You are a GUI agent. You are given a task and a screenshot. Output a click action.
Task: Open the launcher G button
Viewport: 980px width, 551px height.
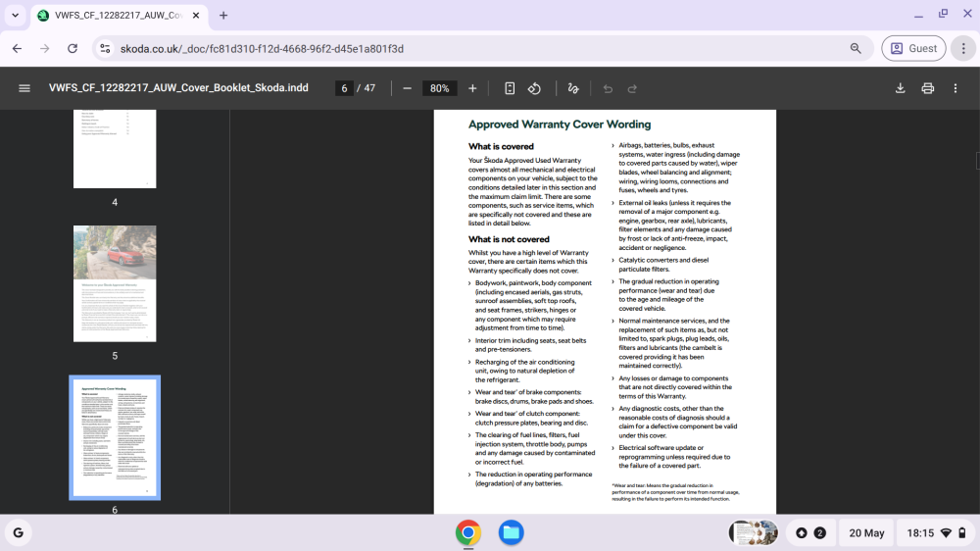pos(18,533)
